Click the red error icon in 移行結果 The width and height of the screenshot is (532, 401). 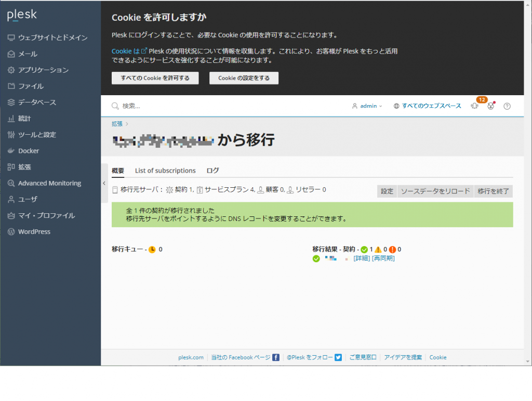(392, 250)
